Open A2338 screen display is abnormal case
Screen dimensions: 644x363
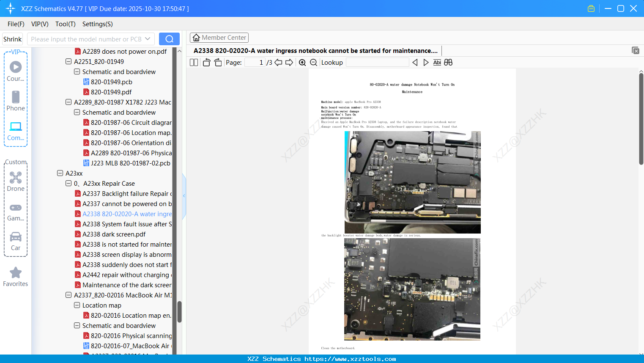click(x=123, y=255)
